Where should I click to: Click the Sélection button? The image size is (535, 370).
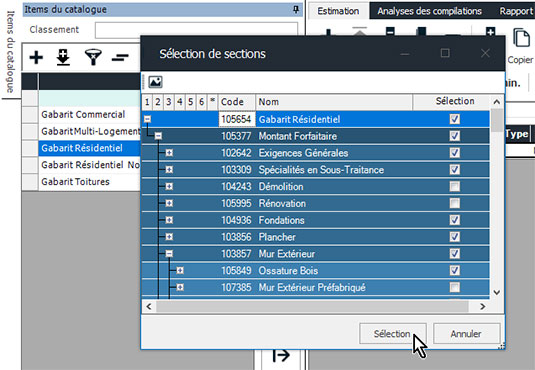pos(393,333)
